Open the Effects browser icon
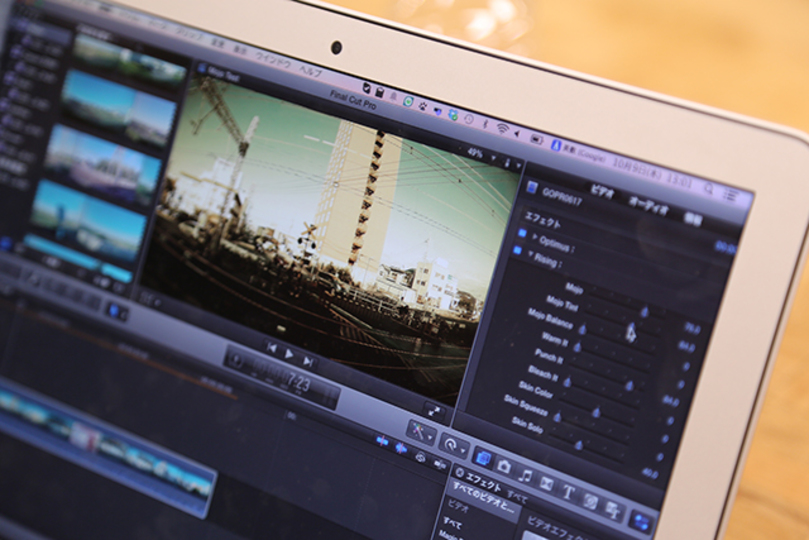Screen dimensions: 809x540 483,458
